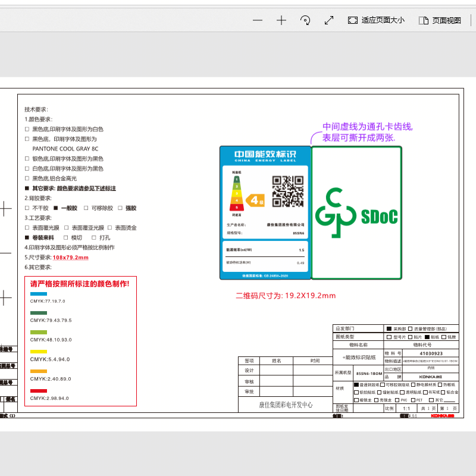The image size is (476, 476).
Task: Click the standard text GB 24850-2020 on label
Action: point(276,275)
